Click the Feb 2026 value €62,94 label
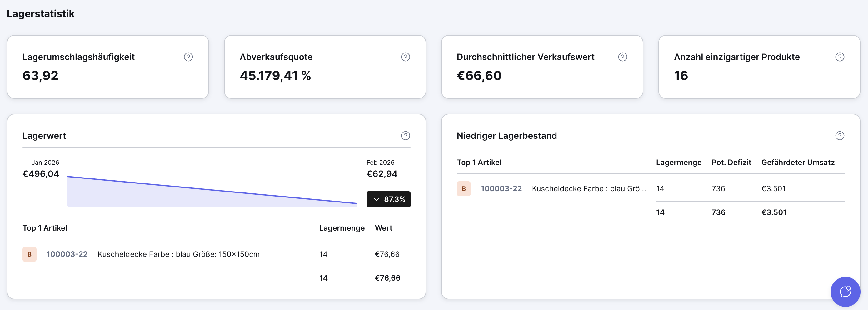 tap(382, 174)
